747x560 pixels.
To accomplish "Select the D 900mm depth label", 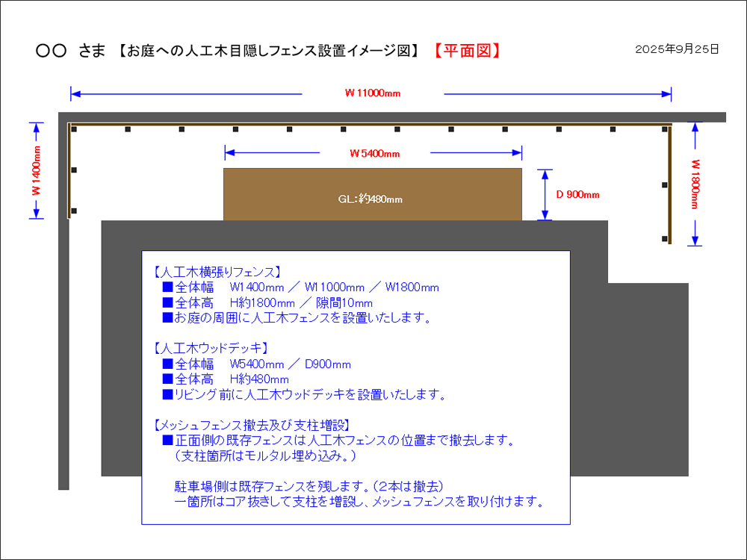I will point(577,195).
